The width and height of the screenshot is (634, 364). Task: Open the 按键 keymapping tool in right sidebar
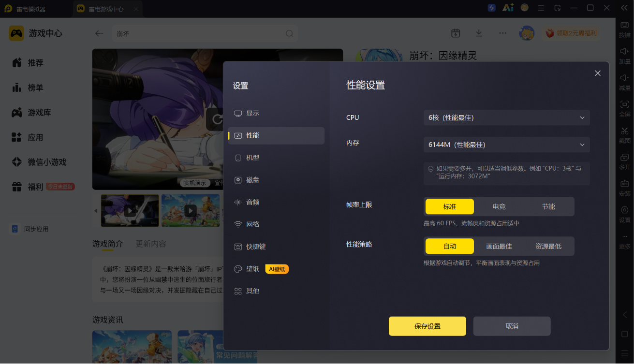click(624, 29)
